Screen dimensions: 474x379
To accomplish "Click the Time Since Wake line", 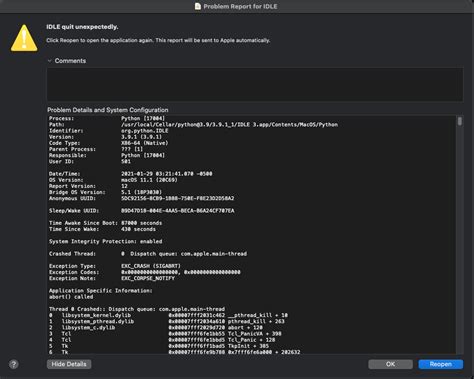I will 102,229.
